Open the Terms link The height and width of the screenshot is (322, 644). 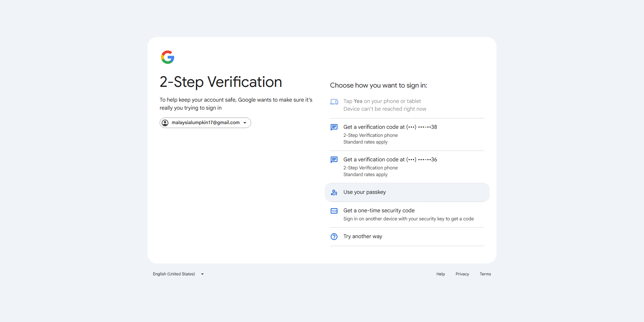(485, 274)
